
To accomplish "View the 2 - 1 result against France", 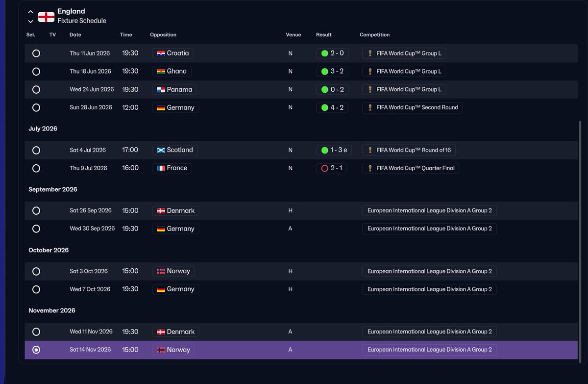I will point(332,168).
